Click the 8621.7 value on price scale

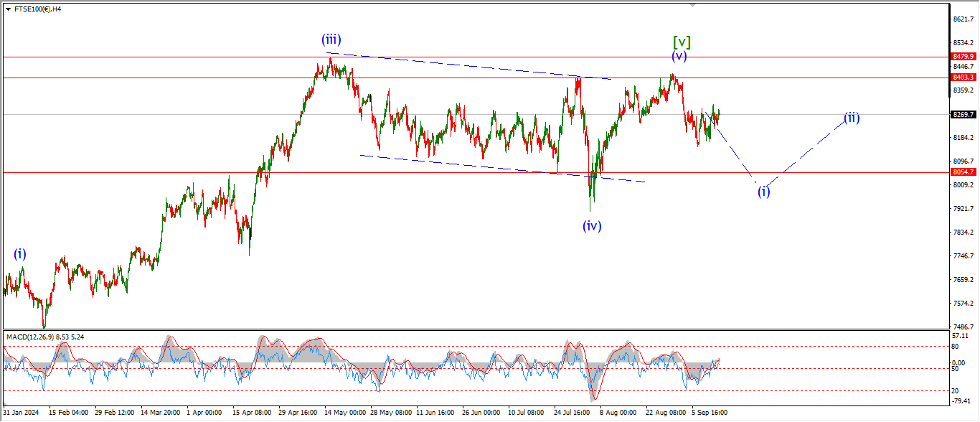(963, 19)
